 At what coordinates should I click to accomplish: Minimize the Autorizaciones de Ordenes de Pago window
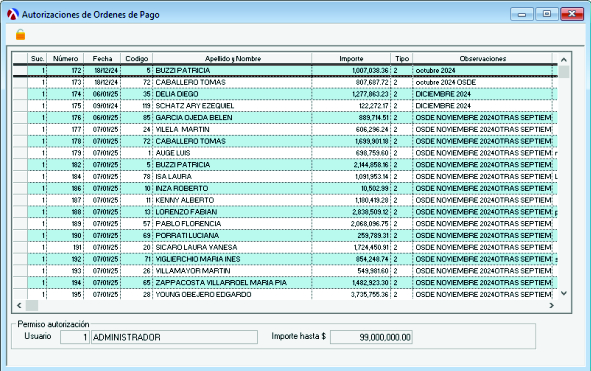522,14
